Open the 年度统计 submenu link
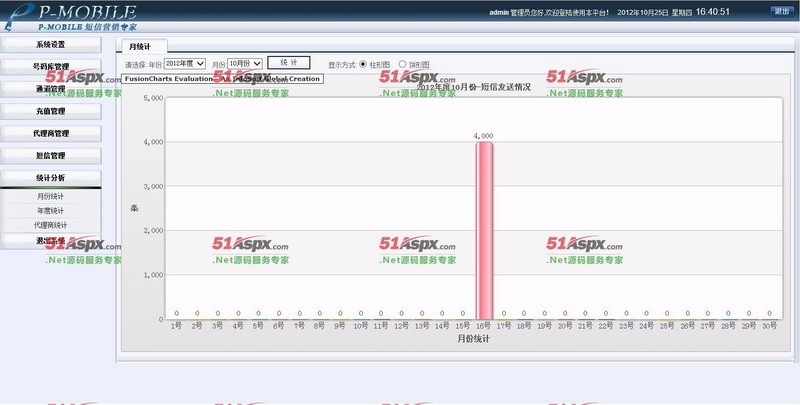This screenshot has height=405, width=800. click(x=50, y=211)
